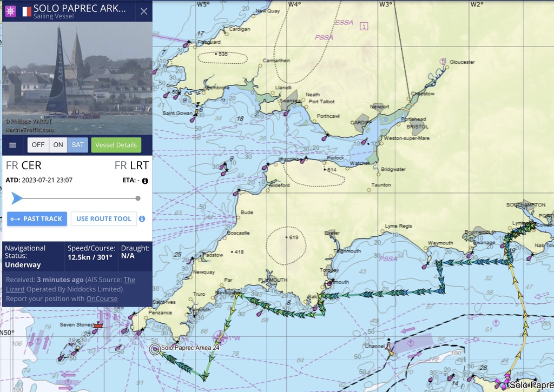The height and width of the screenshot is (392, 554).
Task: Click the Camarthen town label
Action: (x=276, y=61)
